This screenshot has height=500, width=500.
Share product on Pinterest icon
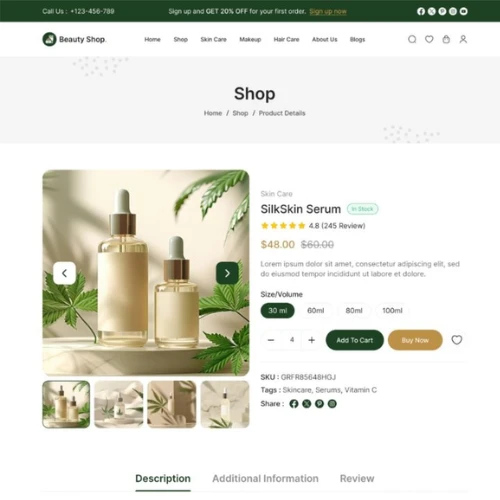[x=319, y=404]
